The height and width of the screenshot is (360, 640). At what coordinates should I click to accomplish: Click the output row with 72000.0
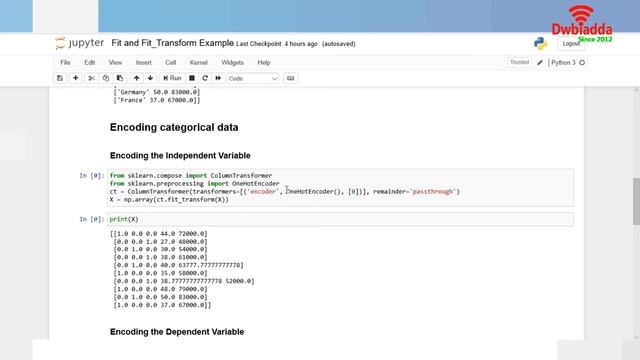[x=159, y=233]
